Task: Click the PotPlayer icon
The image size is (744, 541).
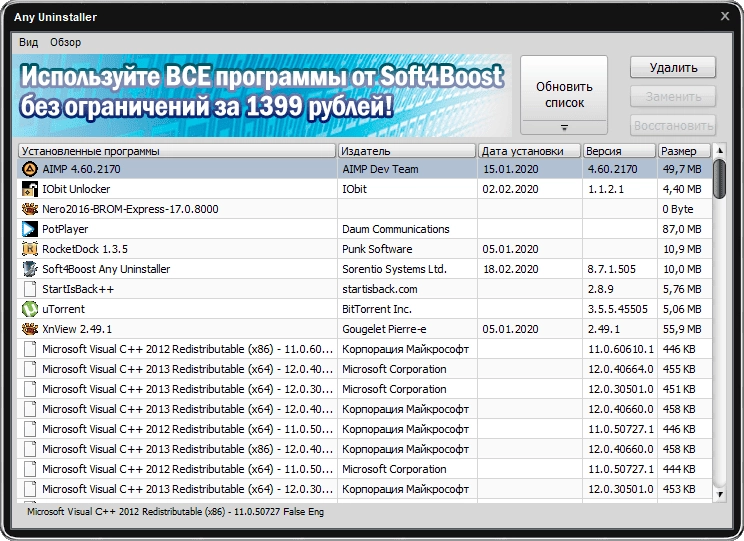Action: [30, 229]
